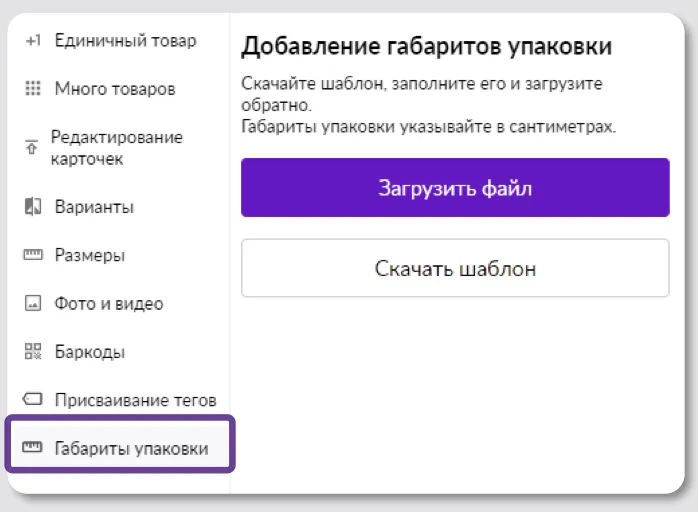
Task: Select the highlighted Габариты упаковки label
Action: pyautogui.click(x=131, y=448)
